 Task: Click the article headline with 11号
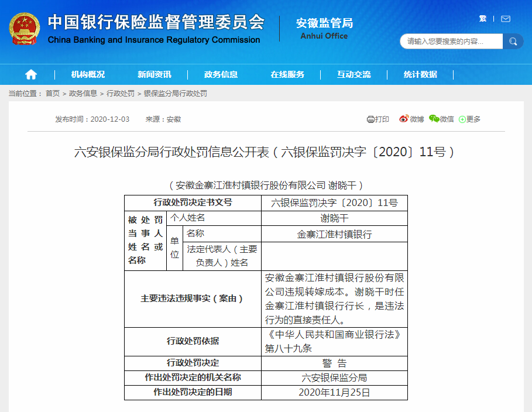click(265, 152)
